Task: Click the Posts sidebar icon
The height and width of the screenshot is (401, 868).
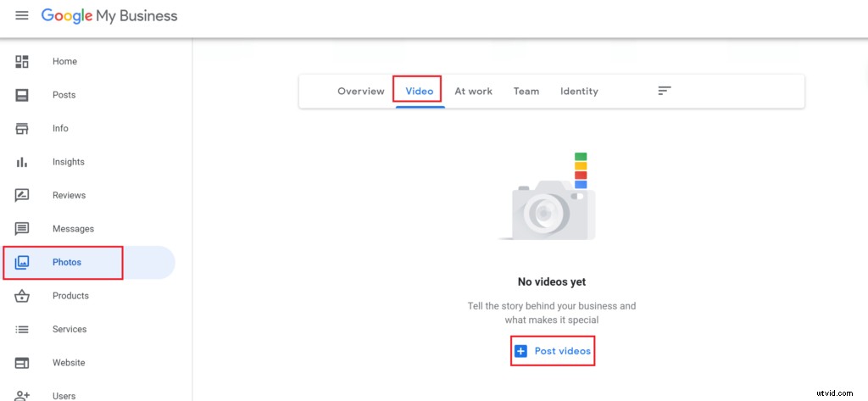Action: click(21, 95)
